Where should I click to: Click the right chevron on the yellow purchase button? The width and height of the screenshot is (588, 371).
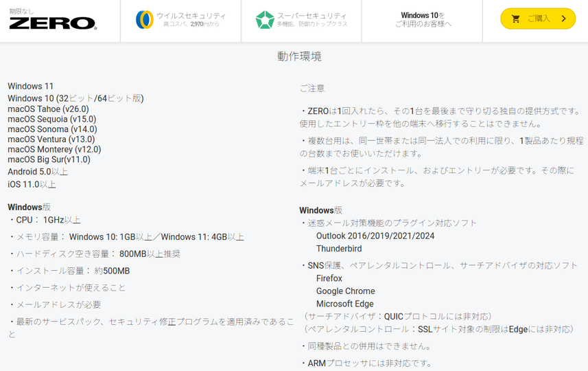click(x=563, y=19)
